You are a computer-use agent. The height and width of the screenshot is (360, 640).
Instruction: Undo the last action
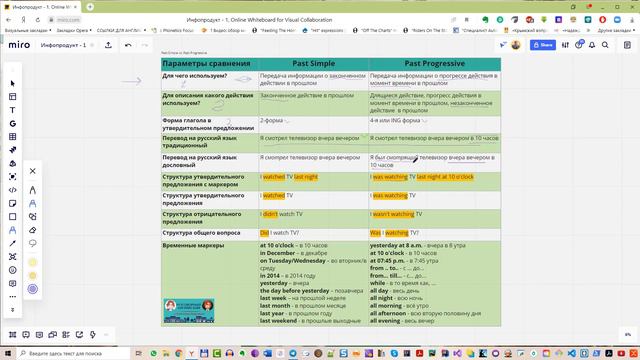128,45
